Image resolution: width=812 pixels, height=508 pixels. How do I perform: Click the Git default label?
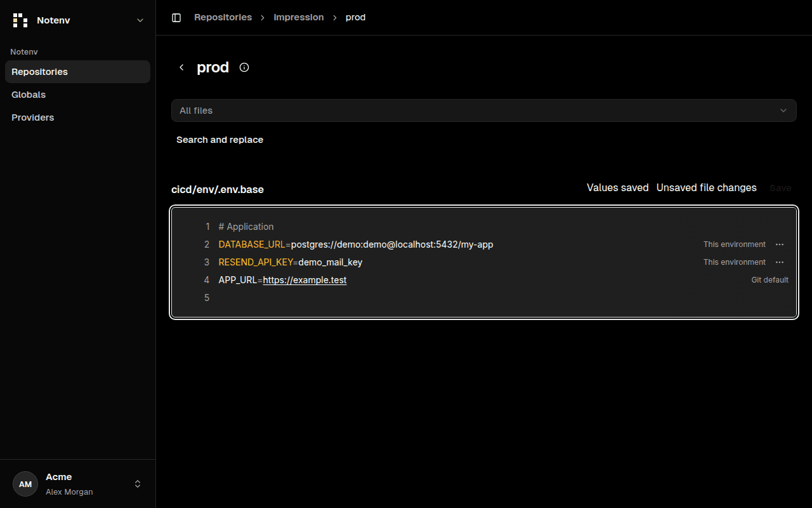(769, 280)
